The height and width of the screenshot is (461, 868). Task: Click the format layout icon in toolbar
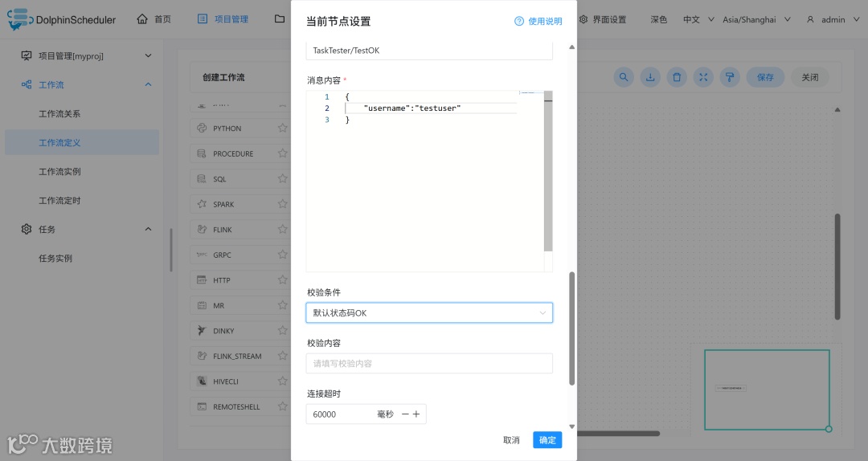tap(730, 77)
